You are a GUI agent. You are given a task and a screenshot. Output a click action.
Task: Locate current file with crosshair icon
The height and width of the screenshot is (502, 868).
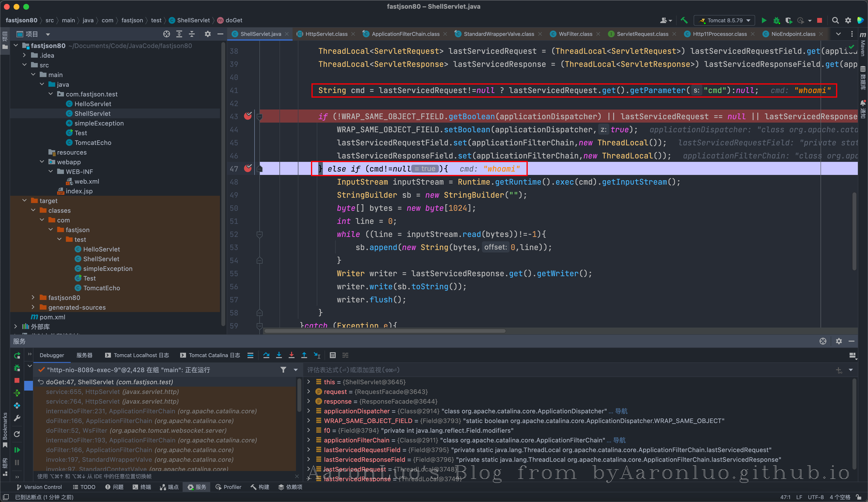[x=166, y=34]
